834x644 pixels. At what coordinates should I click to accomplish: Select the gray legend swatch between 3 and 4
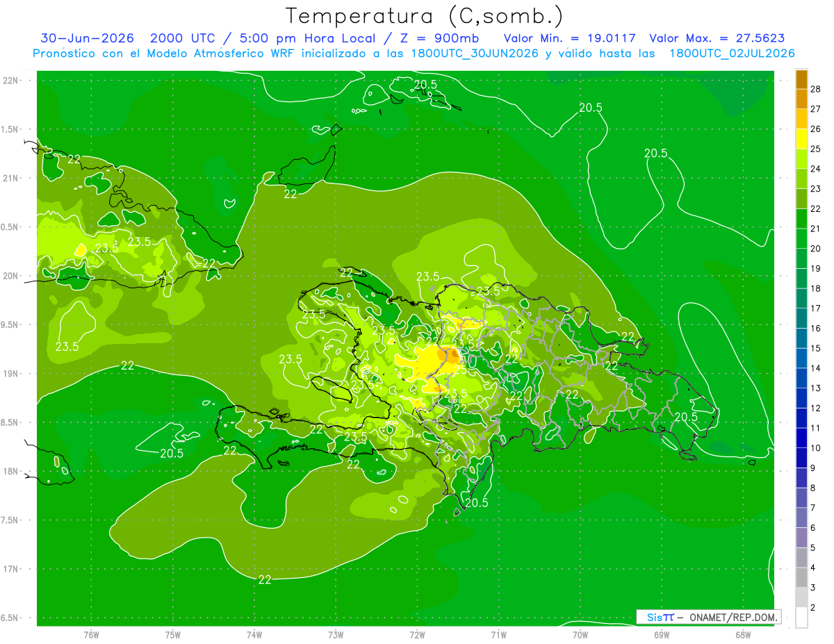coord(801,577)
